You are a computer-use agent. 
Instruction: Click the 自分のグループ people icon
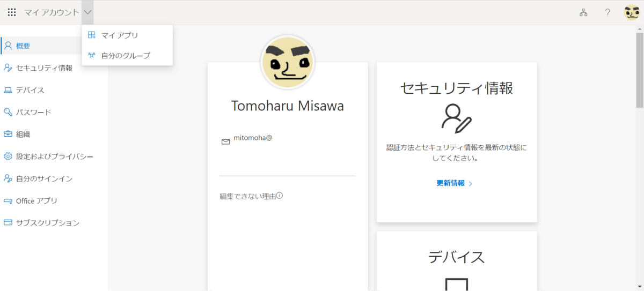point(92,55)
